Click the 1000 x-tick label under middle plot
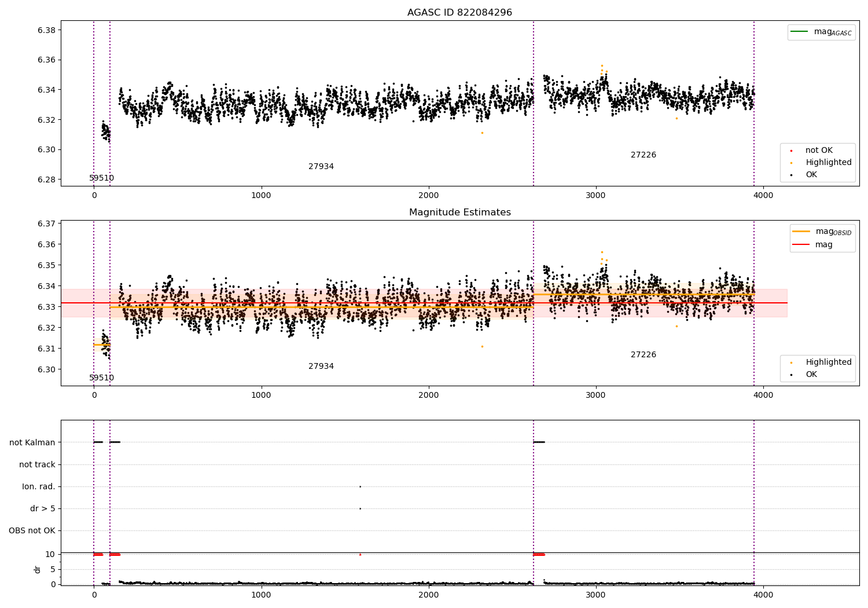Image resolution: width=868 pixels, height=608 pixels. pyautogui.click(x=261, y=395)
